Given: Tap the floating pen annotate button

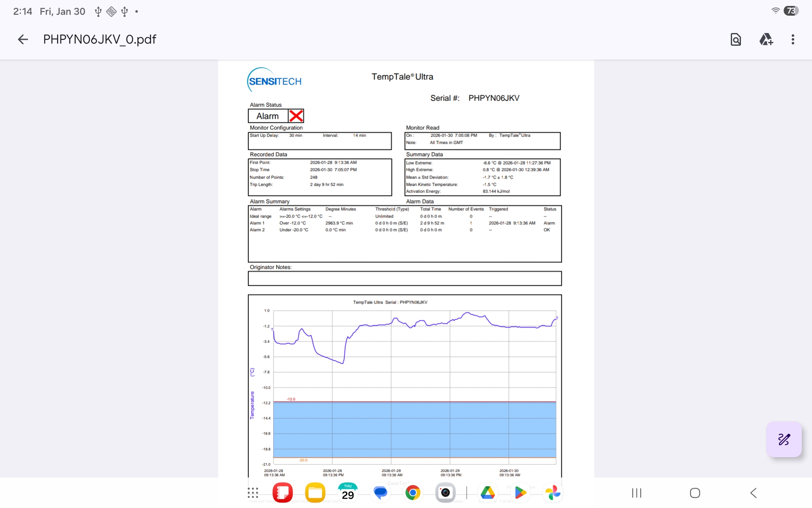Looking at the screenshot, I should tap(784, 439).
